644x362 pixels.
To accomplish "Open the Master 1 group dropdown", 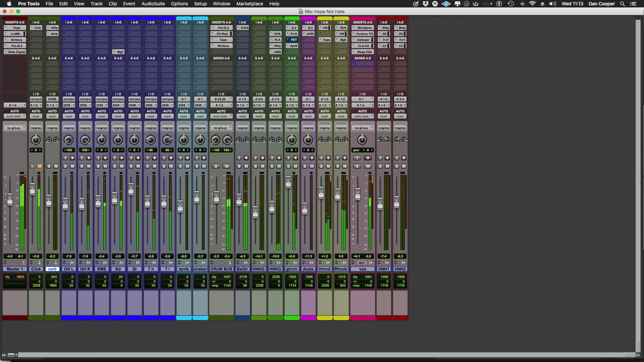I will click(15, 128).
